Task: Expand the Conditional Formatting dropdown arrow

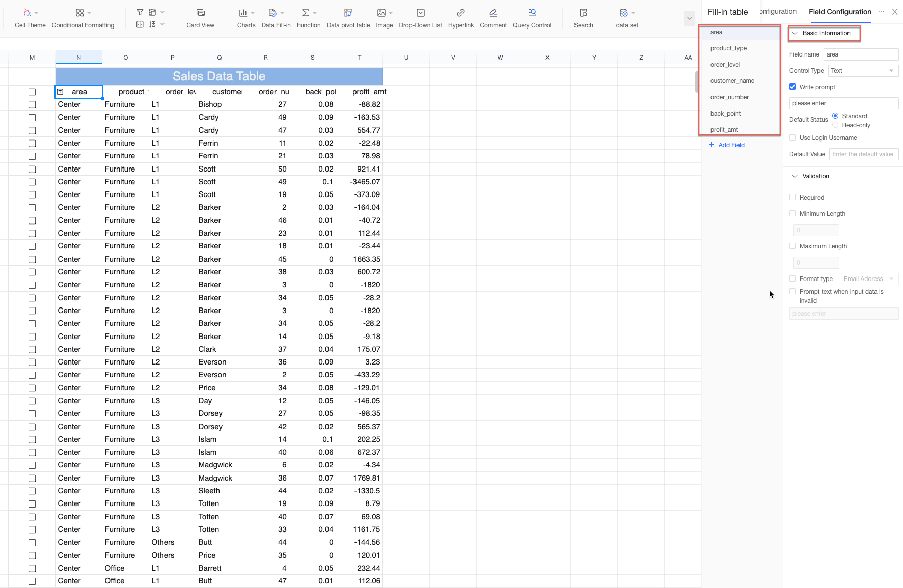Action: tap(89, 13)
